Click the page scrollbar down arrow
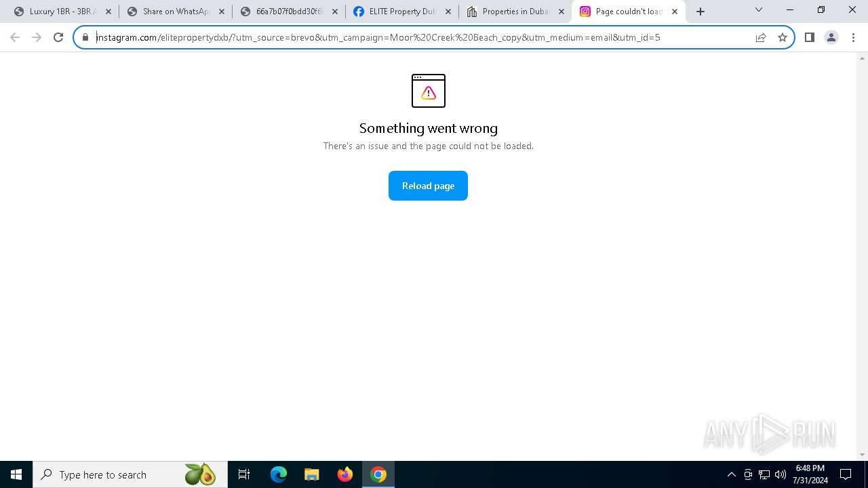Viewport: 868px width, 488px height. [x=863, y=455]
